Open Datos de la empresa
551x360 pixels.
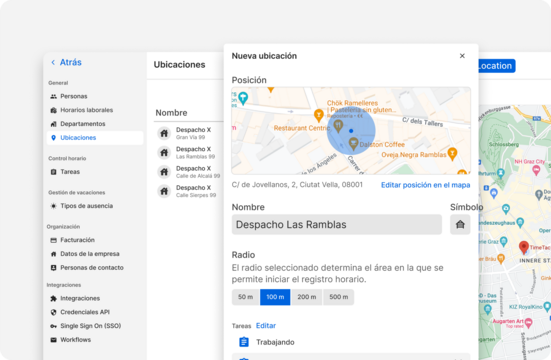coord(90,254)
